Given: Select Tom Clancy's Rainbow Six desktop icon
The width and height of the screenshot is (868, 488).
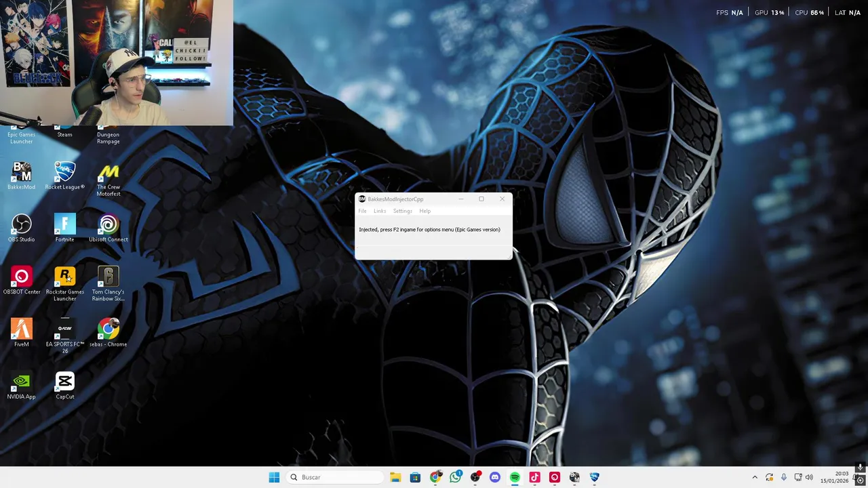Looking at the screenshot, I should coord(108,284).
